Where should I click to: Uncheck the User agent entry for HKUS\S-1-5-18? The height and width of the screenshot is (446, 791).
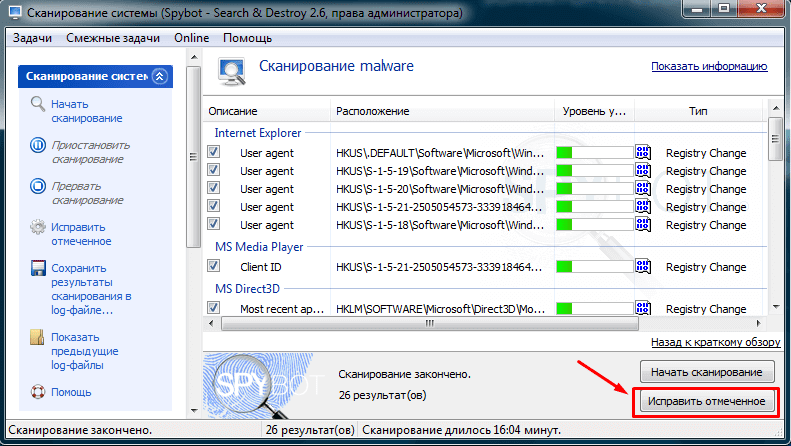click(x=213, y=224)
